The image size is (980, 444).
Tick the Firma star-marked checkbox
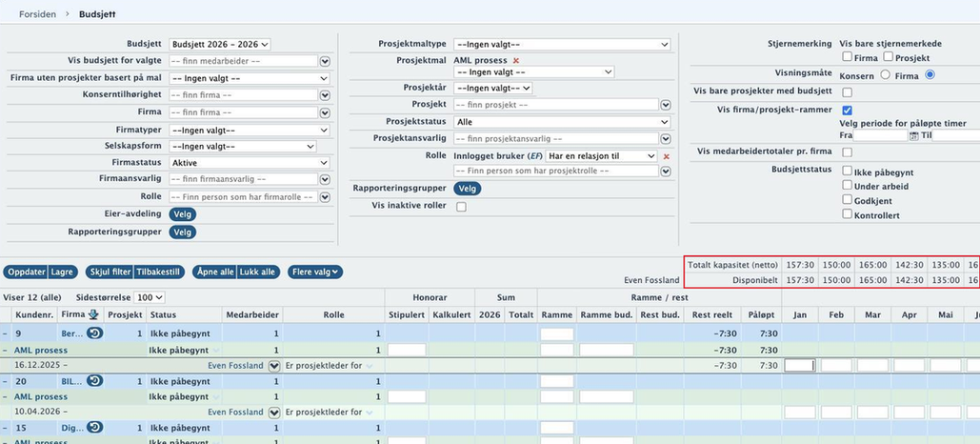point(847,57)
